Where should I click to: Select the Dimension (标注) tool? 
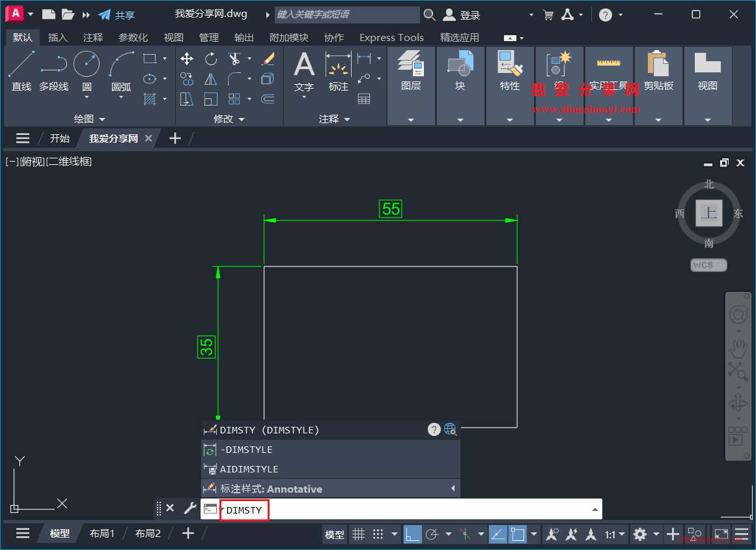339,71
